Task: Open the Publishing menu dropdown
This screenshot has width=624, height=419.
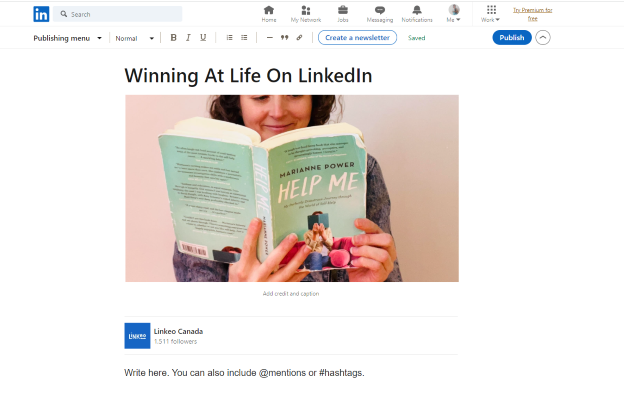Action: pyautogui.click(x=68, y=38)
